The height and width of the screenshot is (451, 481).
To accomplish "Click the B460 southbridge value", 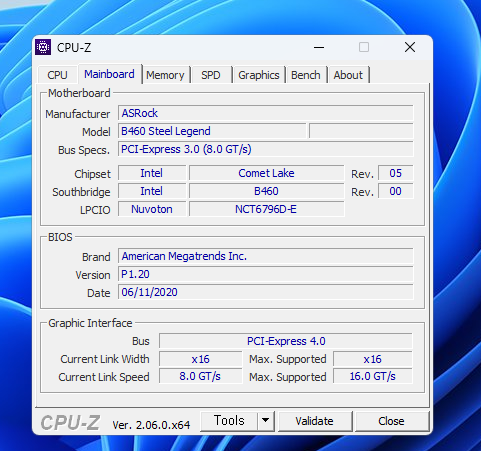I will click(266, 191).
